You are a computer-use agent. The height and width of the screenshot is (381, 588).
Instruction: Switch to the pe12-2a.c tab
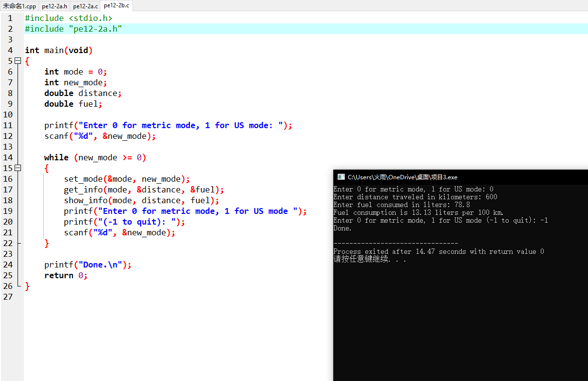[85, 6]
